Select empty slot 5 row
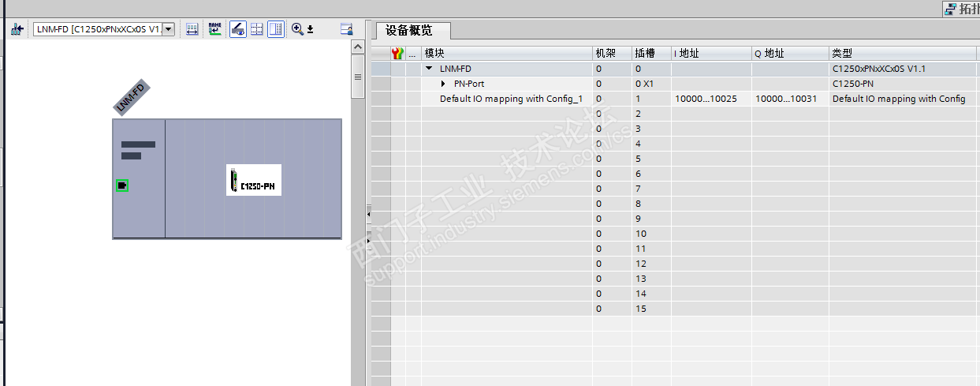This screenshot has width=980, height=386. [x=676, y=159]
